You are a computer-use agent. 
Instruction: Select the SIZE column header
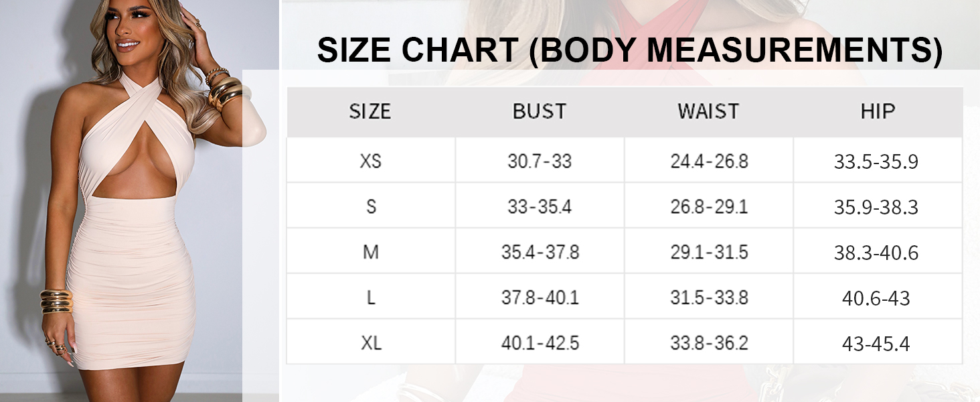pos(370,111)
